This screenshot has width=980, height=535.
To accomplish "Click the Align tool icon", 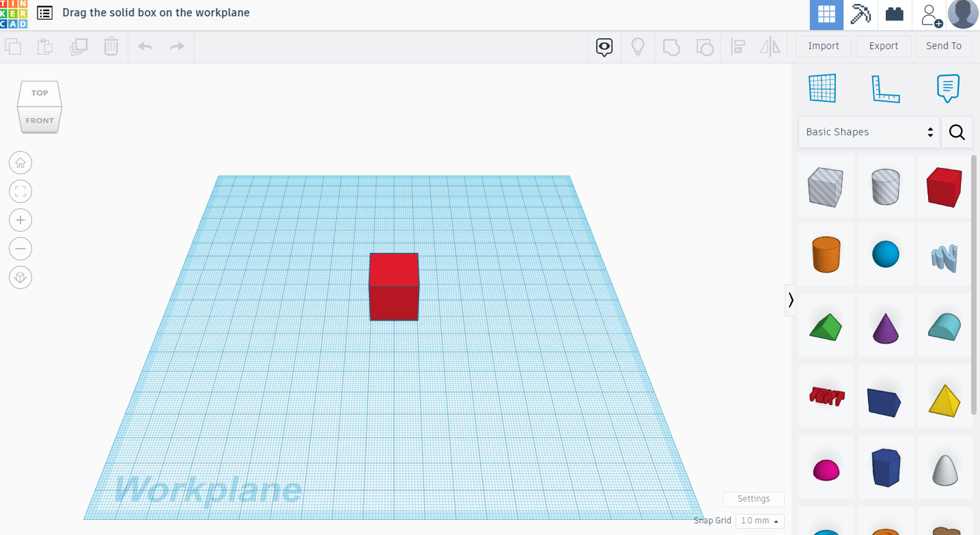I will click(738, 46).
